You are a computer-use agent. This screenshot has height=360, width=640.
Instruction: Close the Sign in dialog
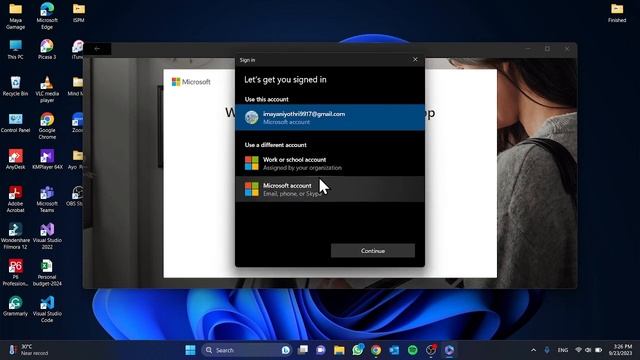tap(415, 60)
